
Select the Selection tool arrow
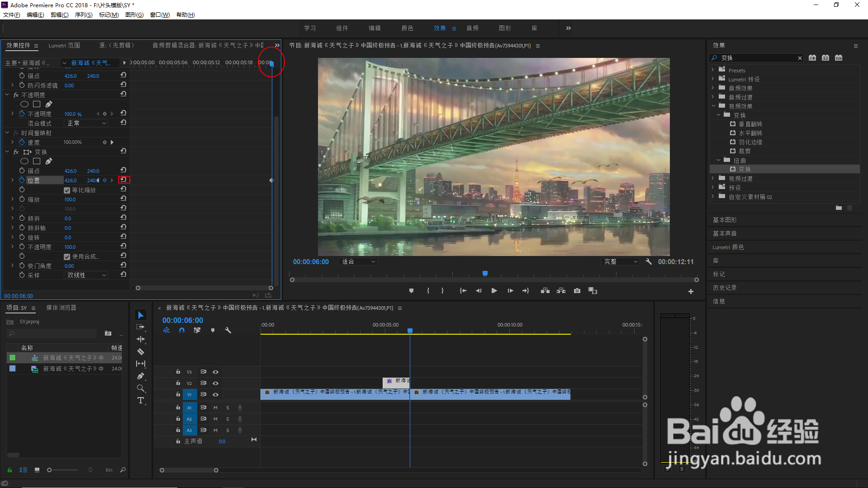[x=141, y=315]
